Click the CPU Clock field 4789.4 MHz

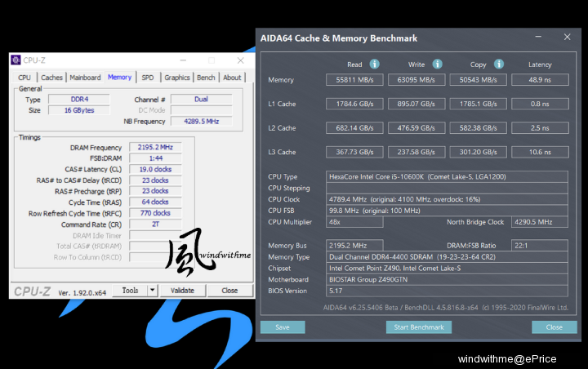pos(447,199)
